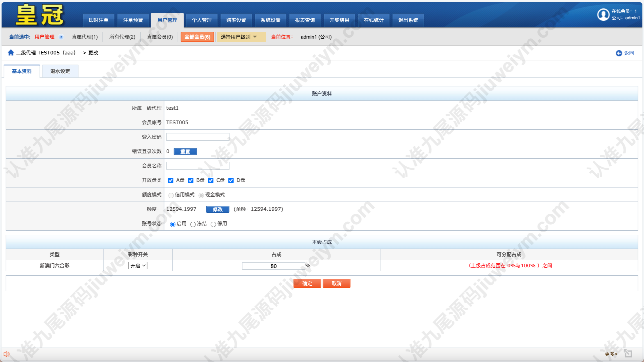Image resolution: width=644 pixels, height=362 pixels.
Task: Open the 所有代理(2) link
Action: [122, 37]
